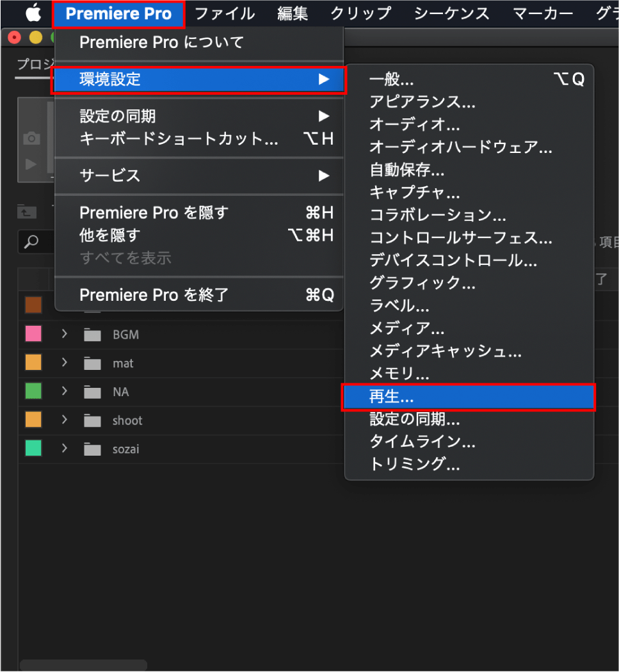Expand the BGM bin
Viewport: 619px width, 672px height.
(x=64, y=334)
